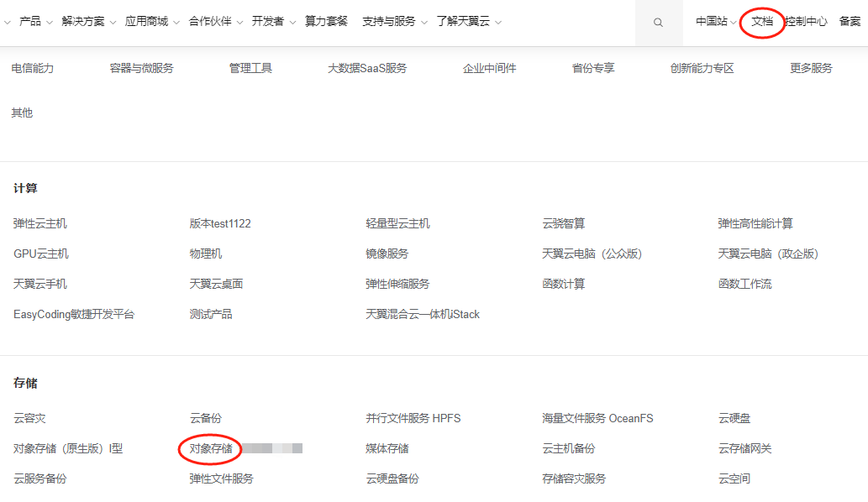Select the 其他 category
868x502 pixels.
(x=22, y=112)
